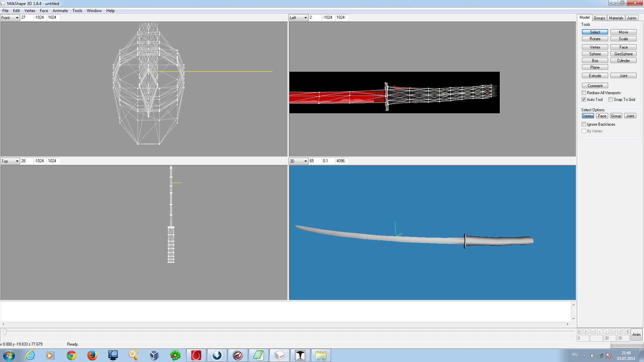The height and width of the screenshot is (362, 644).
Task: Click the green ICQ flower icon
Action: click(175, 355)
